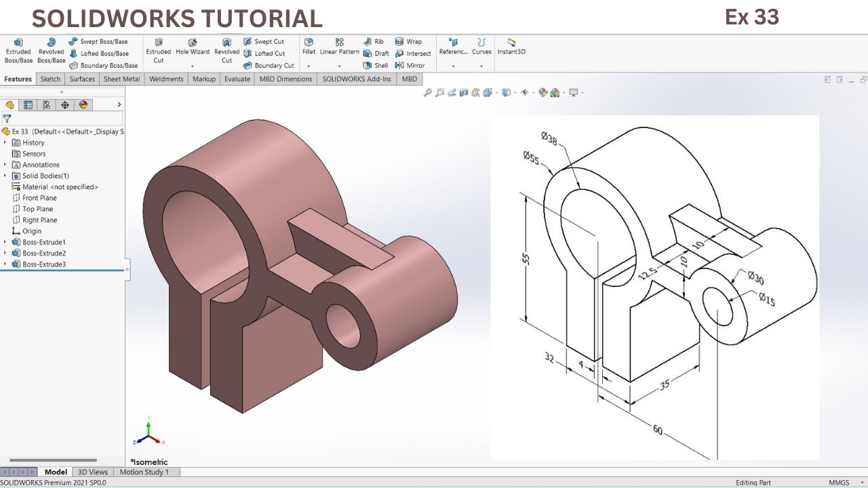Activate the Revolved Cut tool
868x488 pixels.
226,52
